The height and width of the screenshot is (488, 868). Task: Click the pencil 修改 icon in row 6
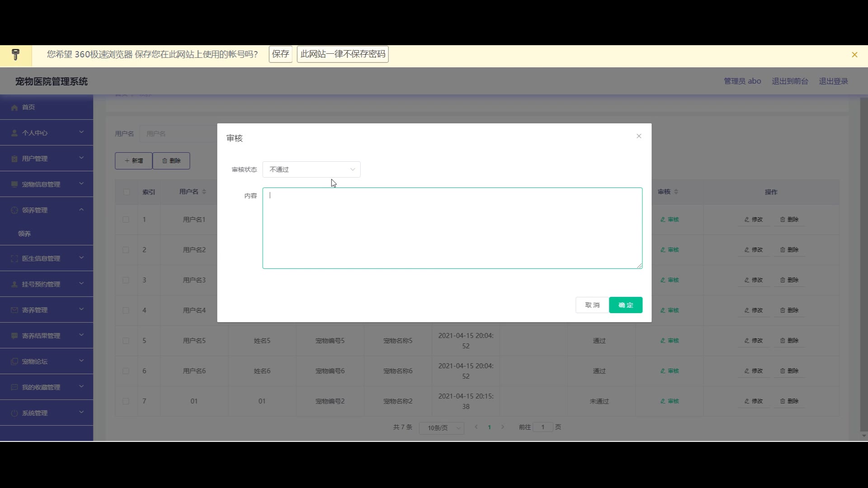coord(747,371)
